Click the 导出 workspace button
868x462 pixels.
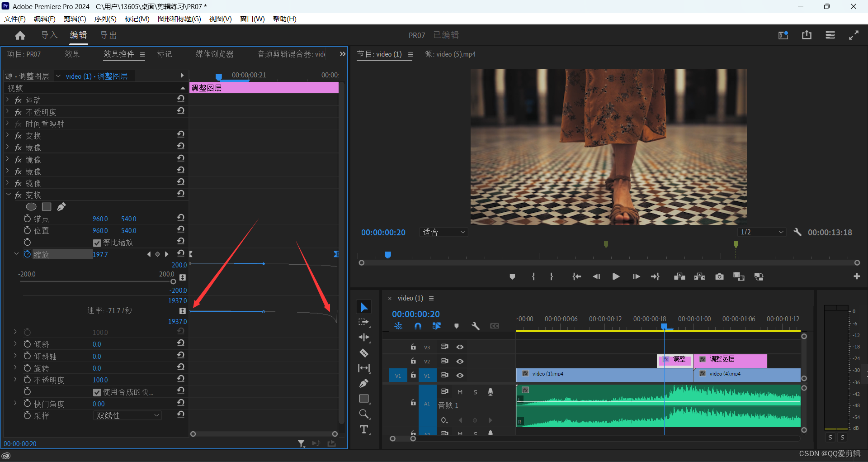coord(108,35)
